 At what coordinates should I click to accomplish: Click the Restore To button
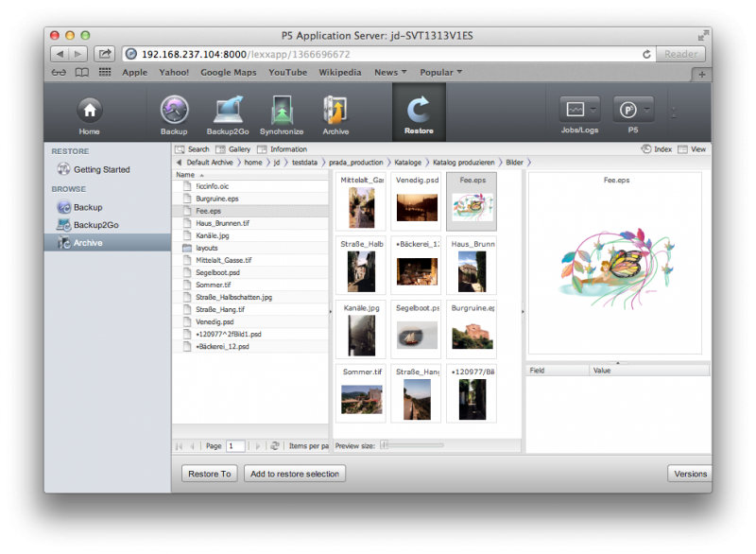[209, 474]
